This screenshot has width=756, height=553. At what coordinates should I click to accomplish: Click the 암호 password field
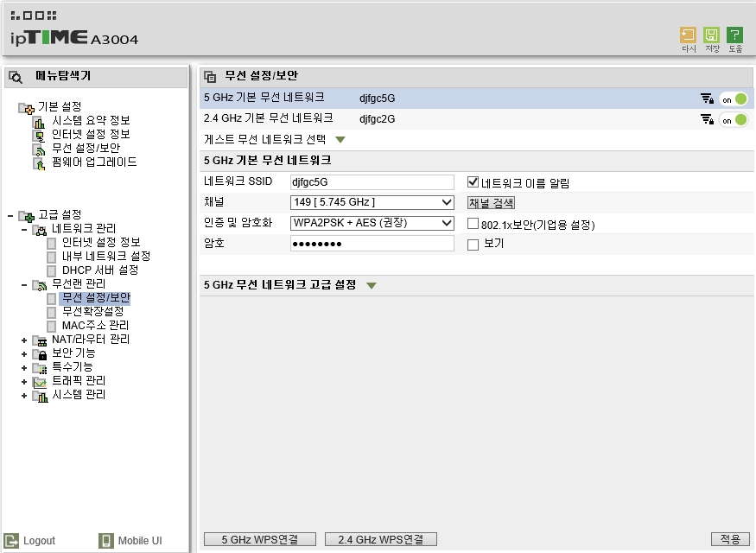point(372,244)
